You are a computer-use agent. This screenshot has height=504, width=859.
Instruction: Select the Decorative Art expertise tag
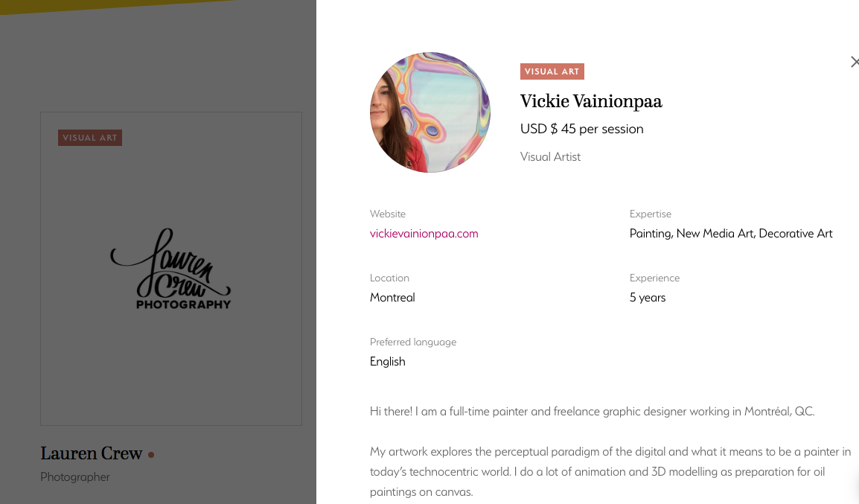pyautogui.click(x=795, y=233)
